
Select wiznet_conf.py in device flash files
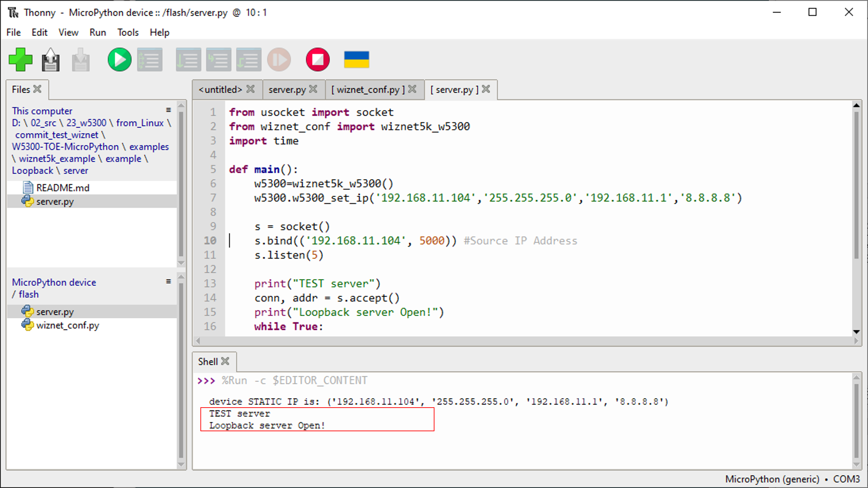coord(67,325)
